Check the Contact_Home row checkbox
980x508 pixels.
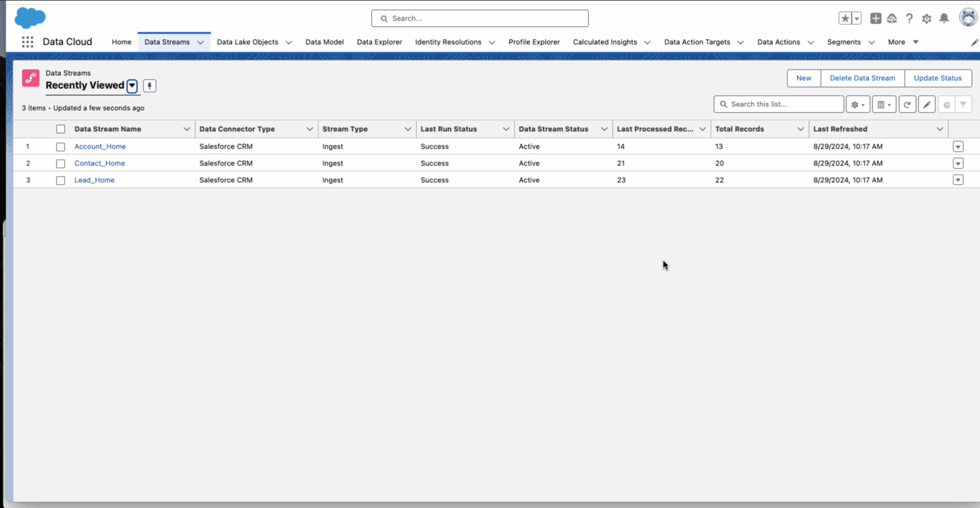point(60,164)
